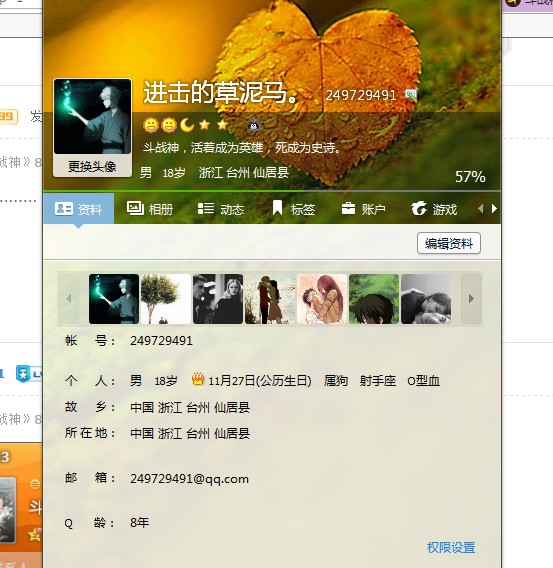This screenshot has width=553, height=568.
Task: Show previous tabs with left arrow
Action: pyautogui.click(x=481, y=209)
